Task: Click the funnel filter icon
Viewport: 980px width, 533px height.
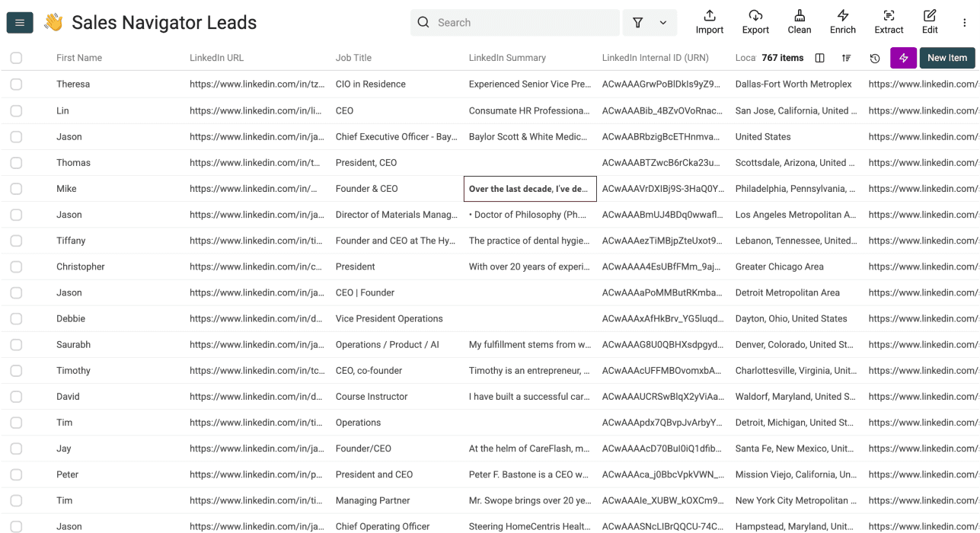Action: pyautogui.click(x=637, y=23)
